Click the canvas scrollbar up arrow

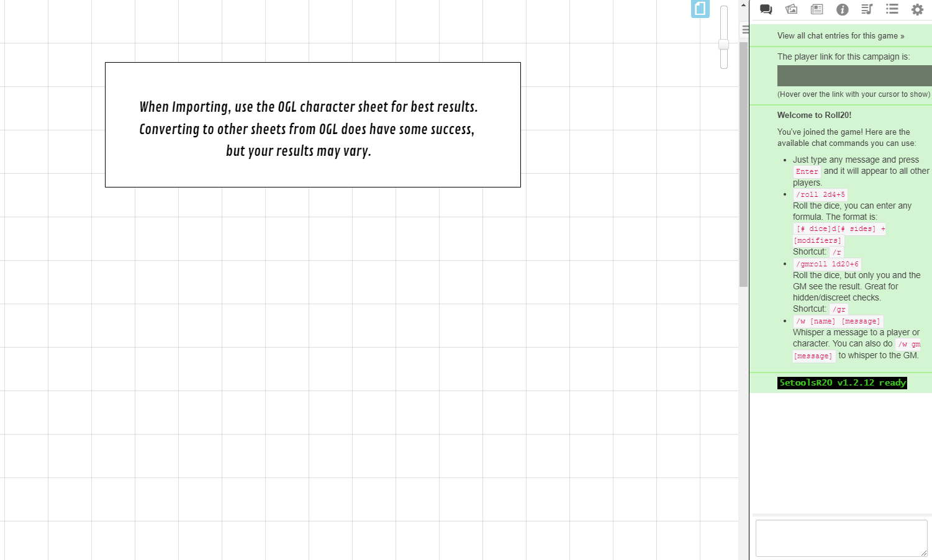[x=743, y=5]
